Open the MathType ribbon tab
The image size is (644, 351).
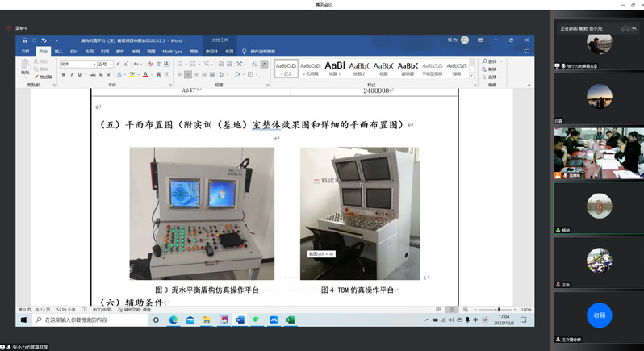(172, 51)
